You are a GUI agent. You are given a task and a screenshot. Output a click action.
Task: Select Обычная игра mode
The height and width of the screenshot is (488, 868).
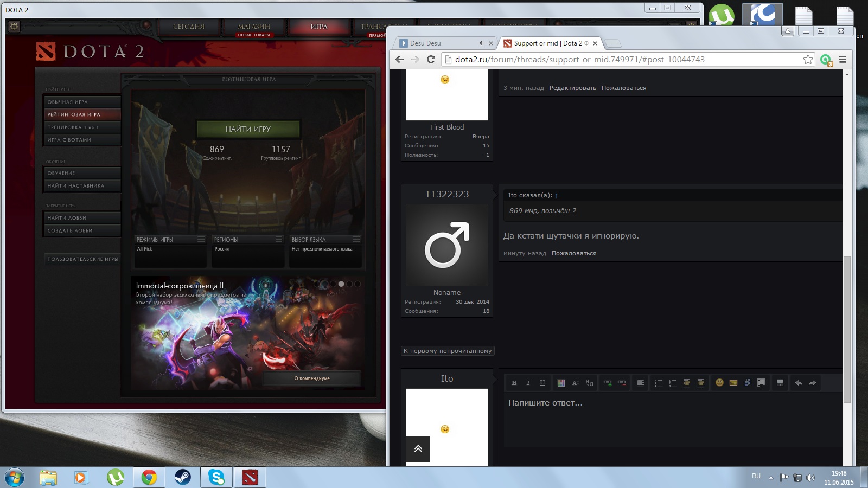[82, 102]
